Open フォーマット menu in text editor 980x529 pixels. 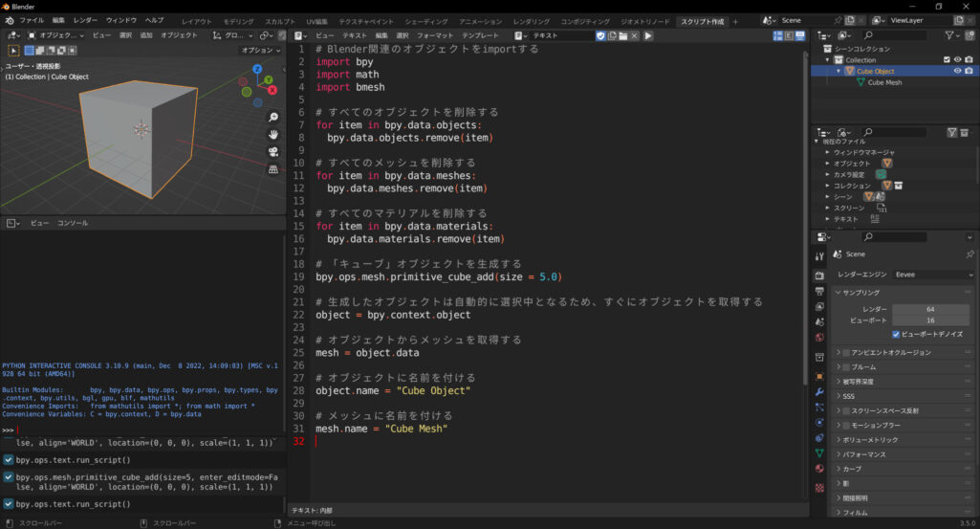(435, 35)
